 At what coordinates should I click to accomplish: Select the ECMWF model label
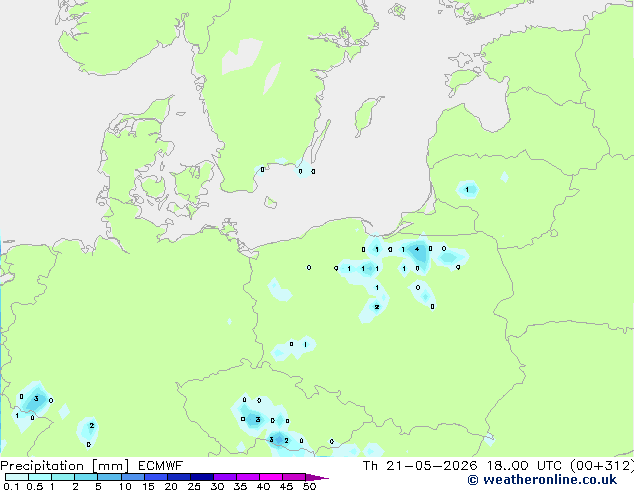coord(161,466)
